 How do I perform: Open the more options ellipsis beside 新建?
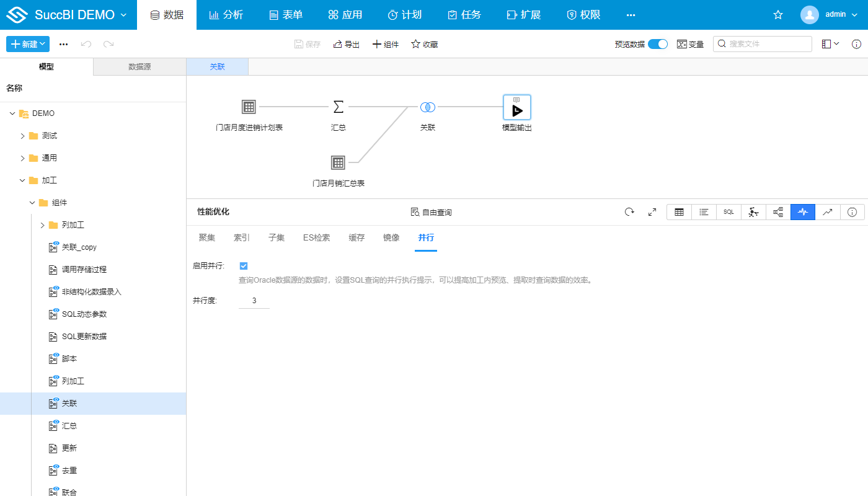[63, 44]
